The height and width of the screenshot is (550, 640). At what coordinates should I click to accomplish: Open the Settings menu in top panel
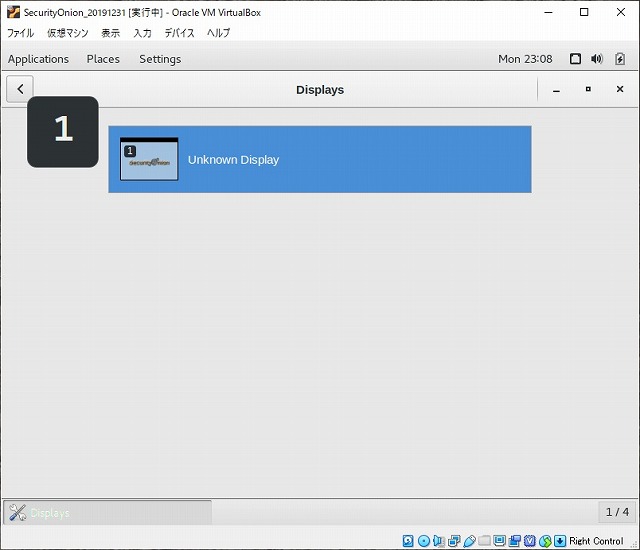(x=160, y=59)
